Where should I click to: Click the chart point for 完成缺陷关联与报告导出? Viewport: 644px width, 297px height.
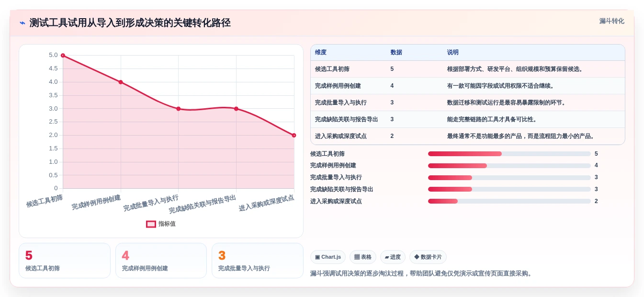coord(236,109)
